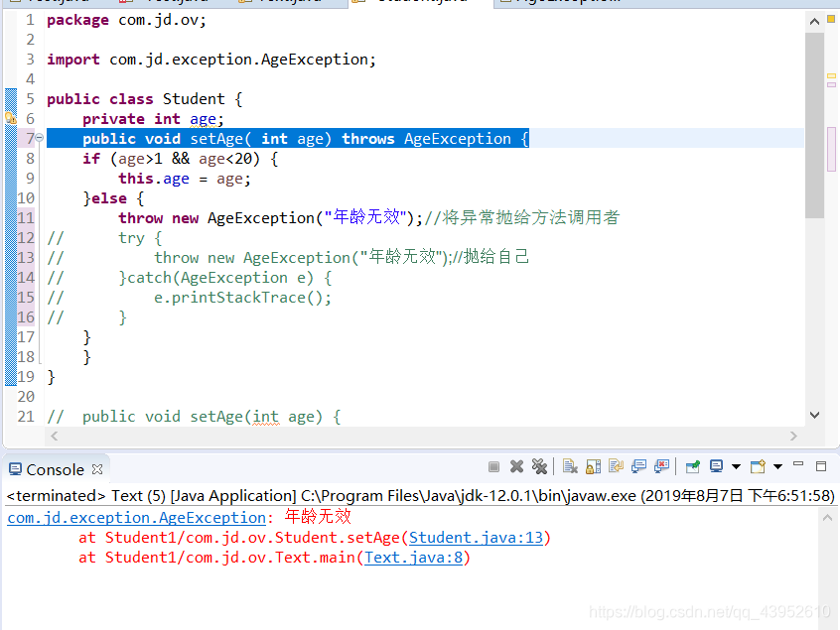The width and height of the screenshot is (840, 630).
Task: Click the '}else {' line
Action: (113, 198)
